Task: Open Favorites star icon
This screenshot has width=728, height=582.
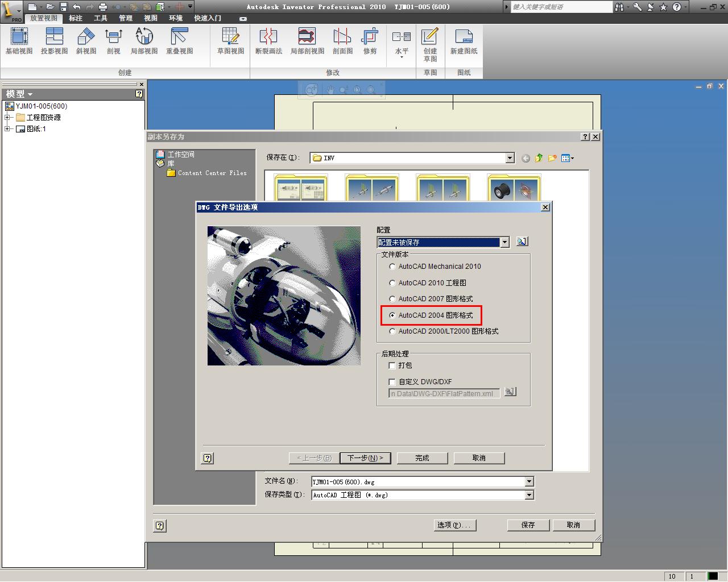Action: (x=663, y=7)
